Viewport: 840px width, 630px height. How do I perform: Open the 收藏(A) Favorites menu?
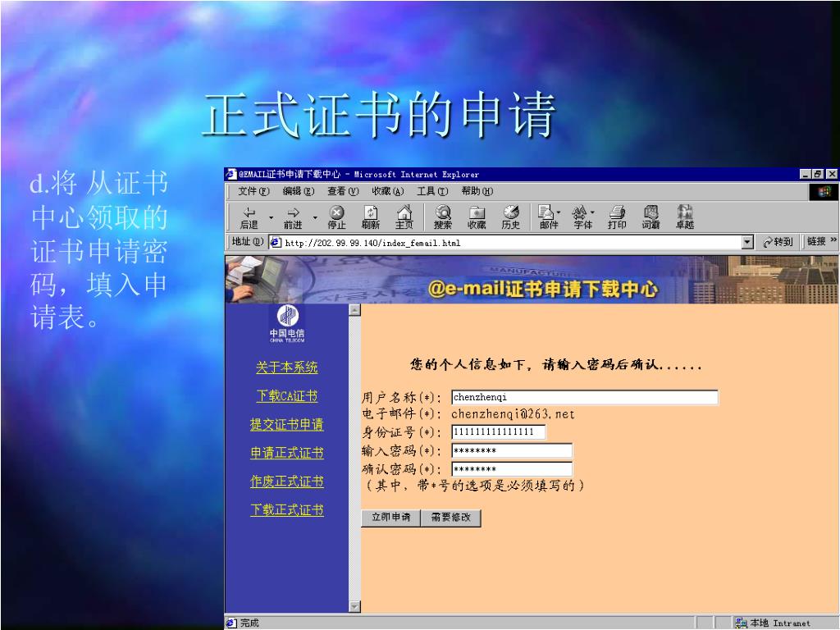point(388,191)
